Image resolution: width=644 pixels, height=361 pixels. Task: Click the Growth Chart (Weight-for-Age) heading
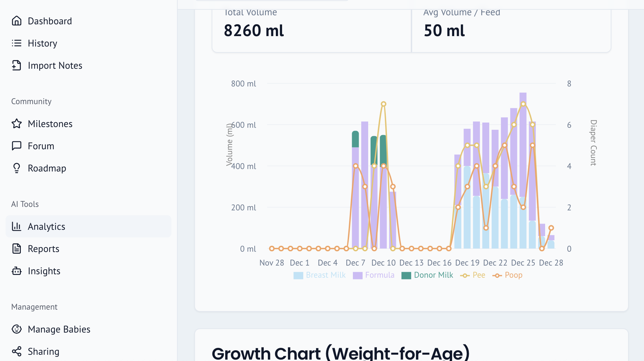[x=341, y=353]
